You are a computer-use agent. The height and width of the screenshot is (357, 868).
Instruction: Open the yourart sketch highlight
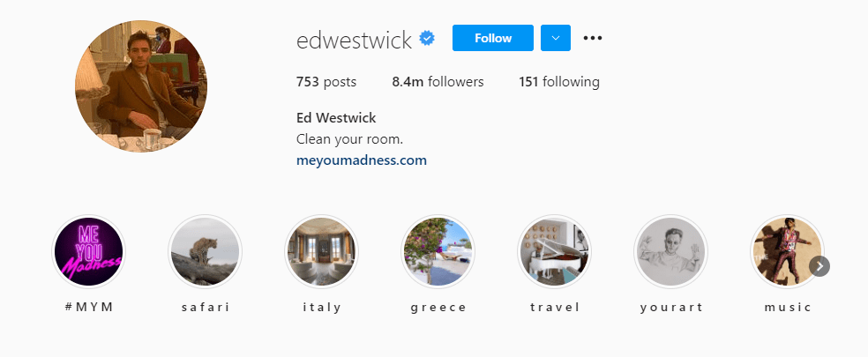(671, 251)
